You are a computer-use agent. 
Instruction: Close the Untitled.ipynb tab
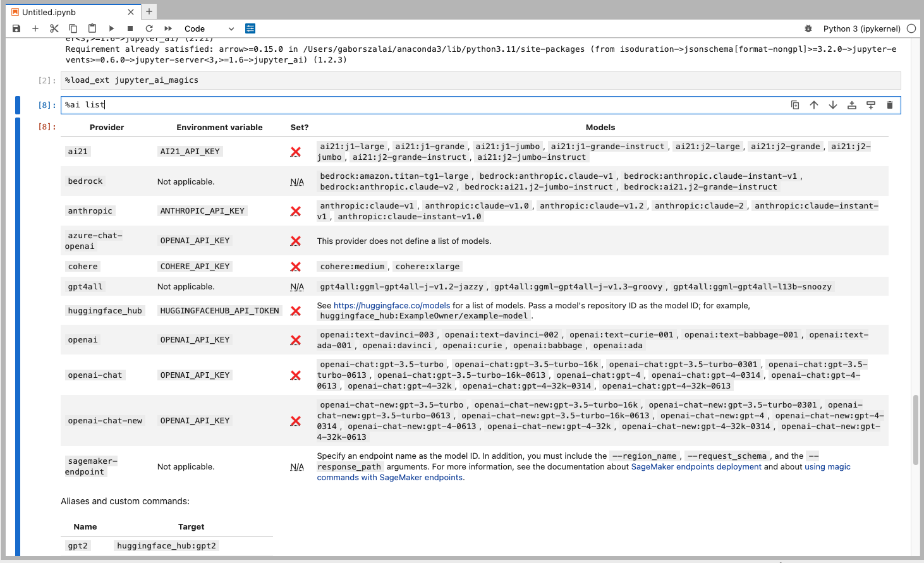[x=131, y=12]
